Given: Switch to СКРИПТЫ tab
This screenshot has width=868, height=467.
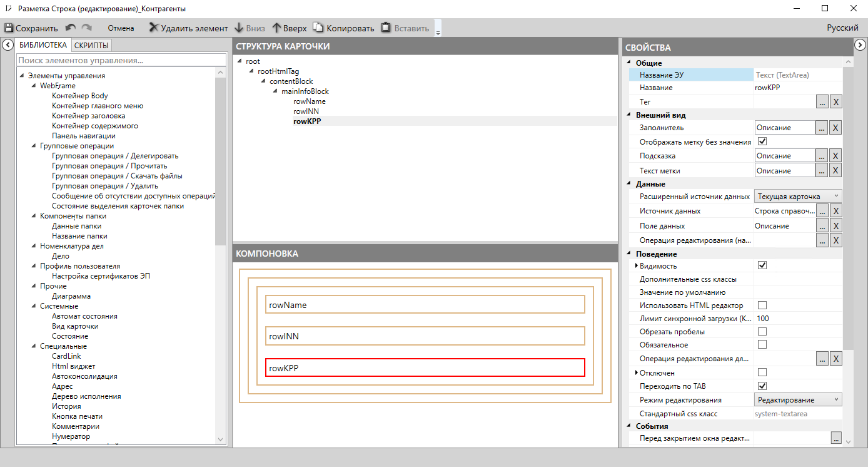Looking at the screenshot, I should point(91,45).
